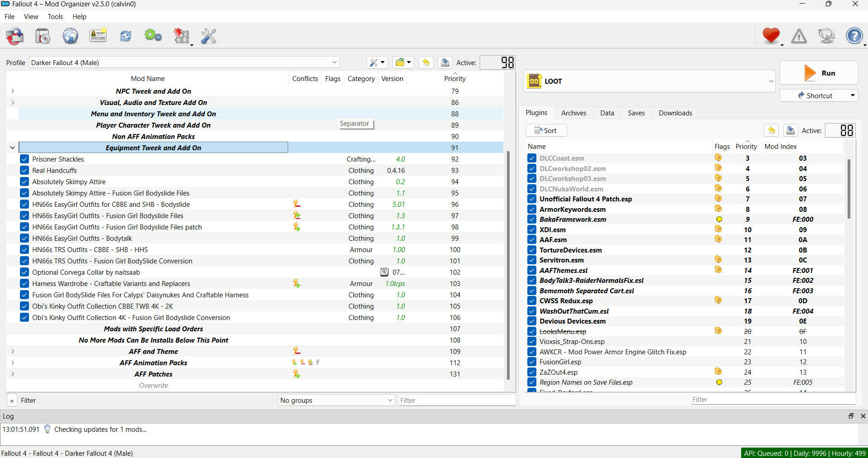Expand the filter sidebar toggle button
Viewport: 868px width, 458px height.
(12, 401)
